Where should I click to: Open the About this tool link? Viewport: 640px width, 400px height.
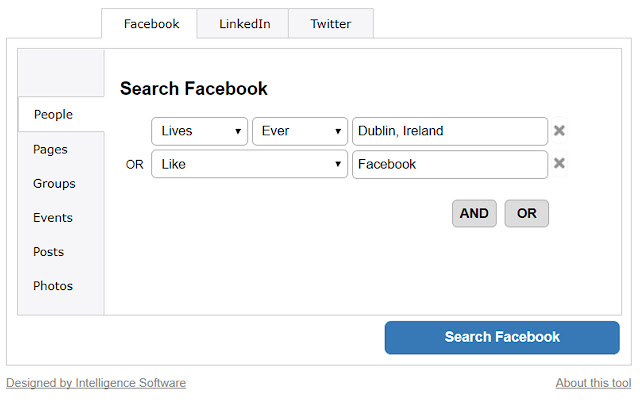coord(593,383)
